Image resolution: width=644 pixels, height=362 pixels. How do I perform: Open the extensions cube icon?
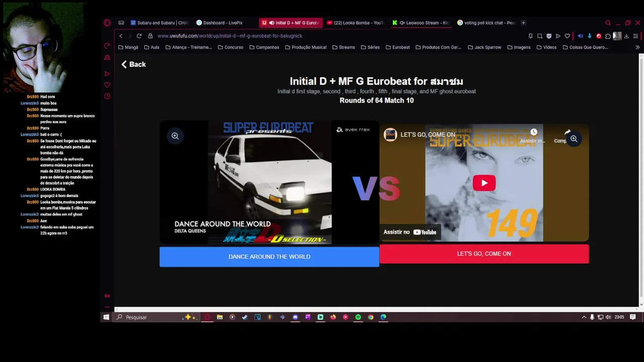tap(608, 36)
